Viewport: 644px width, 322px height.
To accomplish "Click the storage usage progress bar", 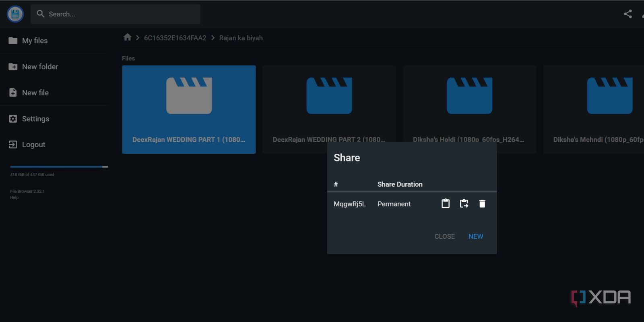I will (x=59, y=167).
